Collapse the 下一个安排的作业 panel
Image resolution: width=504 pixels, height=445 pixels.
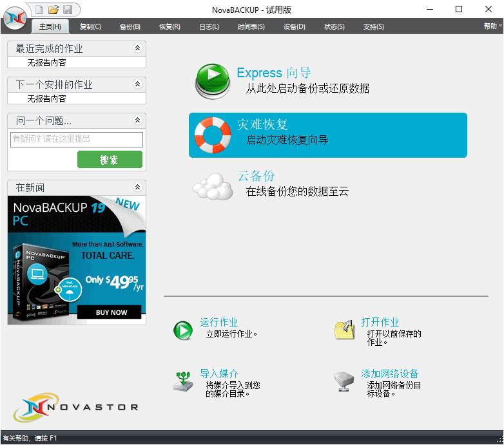137,84
